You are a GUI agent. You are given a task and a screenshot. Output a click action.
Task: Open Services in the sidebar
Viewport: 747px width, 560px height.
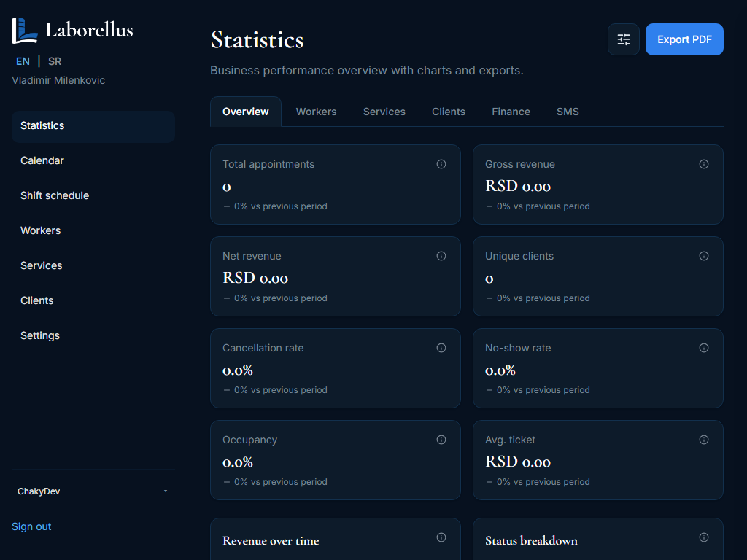coord(93,265)
